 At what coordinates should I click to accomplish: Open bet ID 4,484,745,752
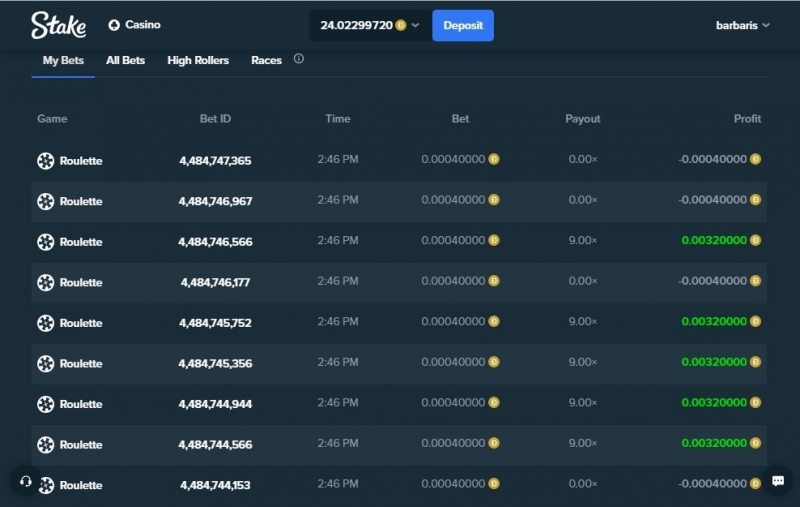215,323
